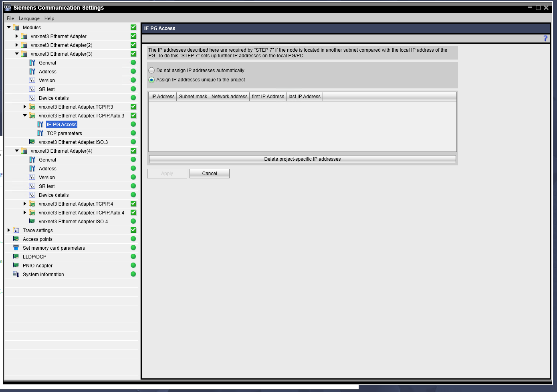This screenshot has width=557, height=392.
Task: Collapse the vmxnet3 Ethernet Adapter(4) node
Action: point(17,151)
